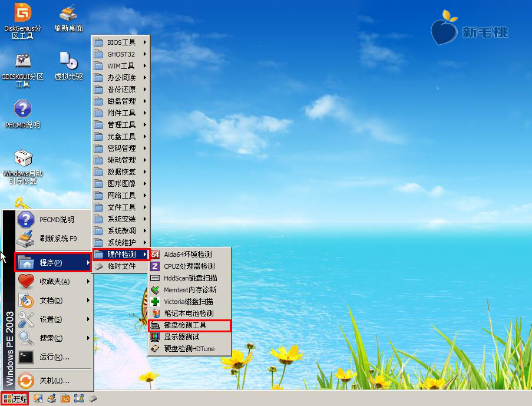Click the 开始 start button
The image size is (532, 406).
tap(15, 398)
